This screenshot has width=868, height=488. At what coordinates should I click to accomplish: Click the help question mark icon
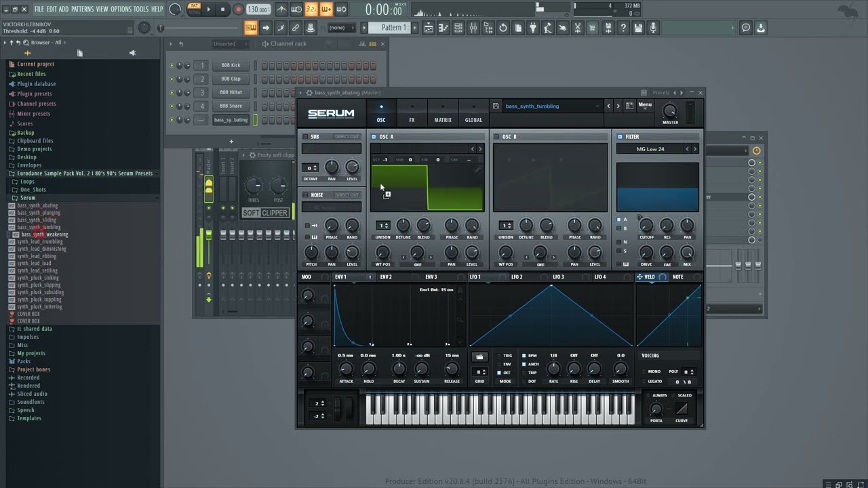(x=623, y=28)
